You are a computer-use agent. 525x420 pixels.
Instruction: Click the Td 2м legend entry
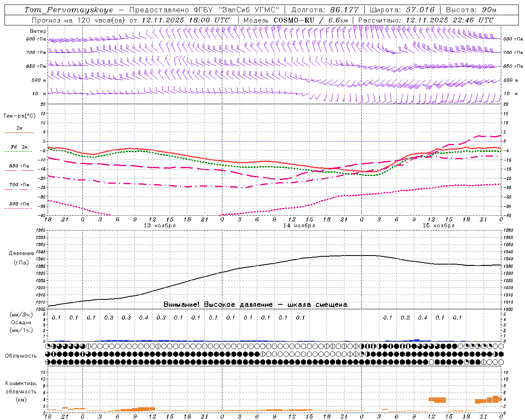click(19, 147)
